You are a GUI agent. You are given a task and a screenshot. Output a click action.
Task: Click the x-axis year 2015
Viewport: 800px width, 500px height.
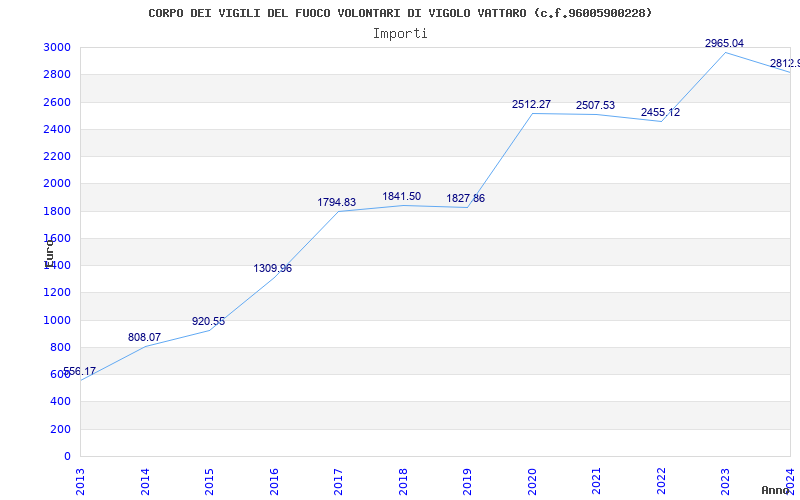pos(209,482)
